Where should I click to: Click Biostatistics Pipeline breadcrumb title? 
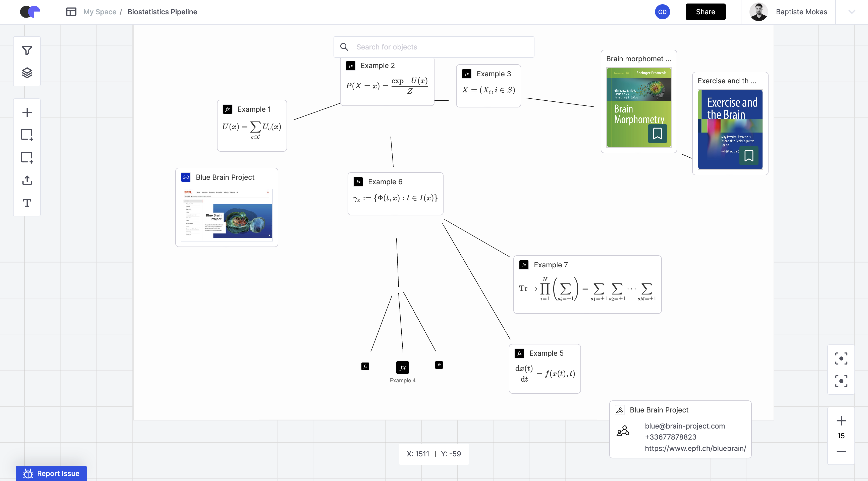(x=162, y=12)
